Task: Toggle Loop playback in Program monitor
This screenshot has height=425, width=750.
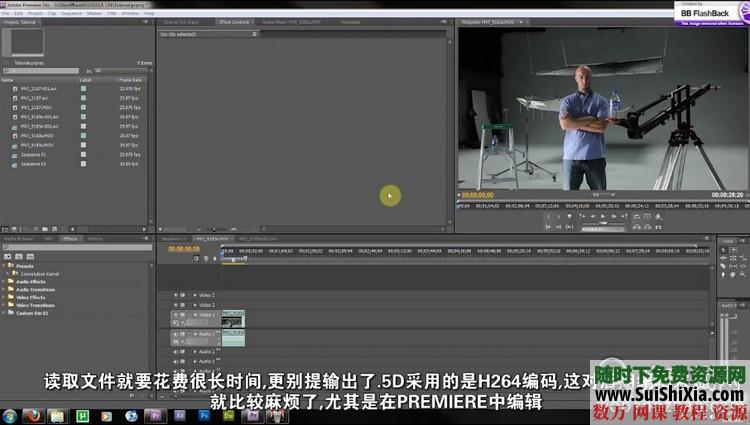Action: tap(637, 217)
